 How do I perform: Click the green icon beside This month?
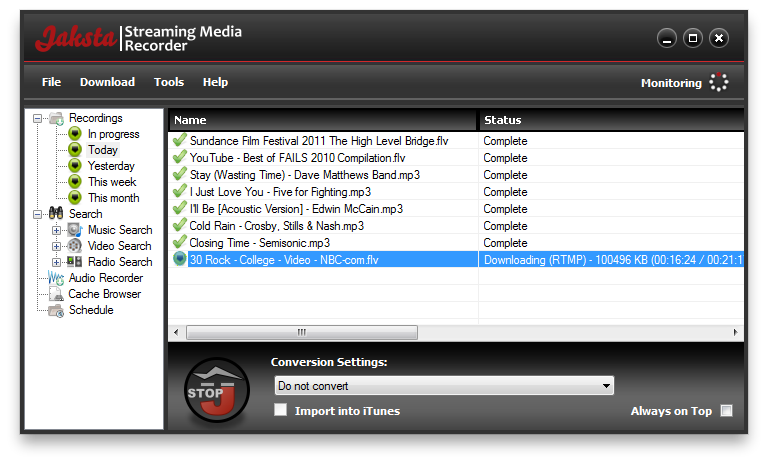pos(74,198)
